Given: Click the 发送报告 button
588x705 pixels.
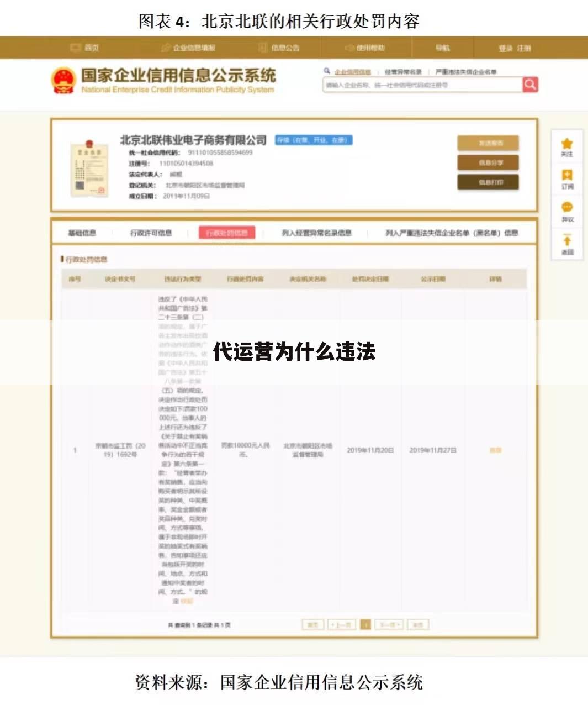Looking at the screenshot, I should pyautogui.click(x=488, y=143).
